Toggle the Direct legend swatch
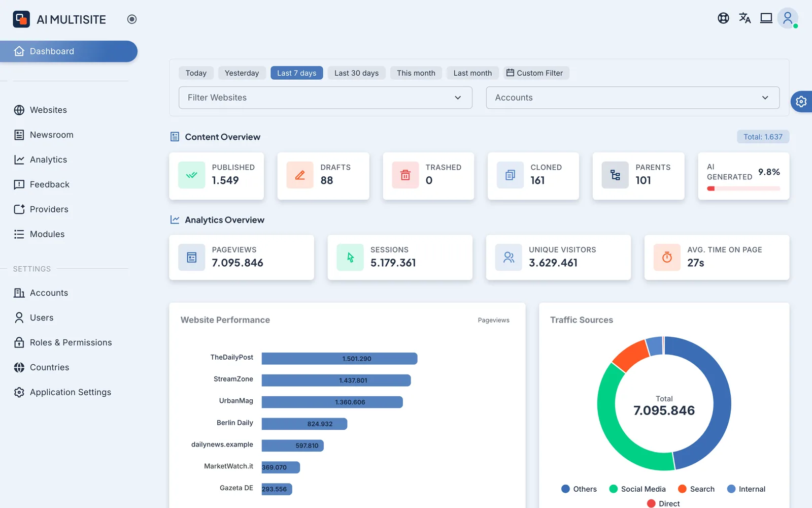The height and width of the screenshot is (508, 812). [651, 503]
